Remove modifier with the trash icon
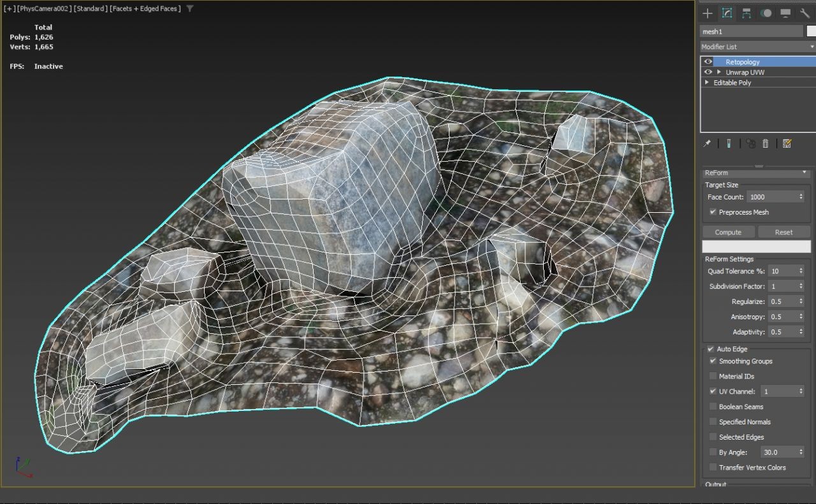This screenshot has height=504, width=816. (766, 144)
